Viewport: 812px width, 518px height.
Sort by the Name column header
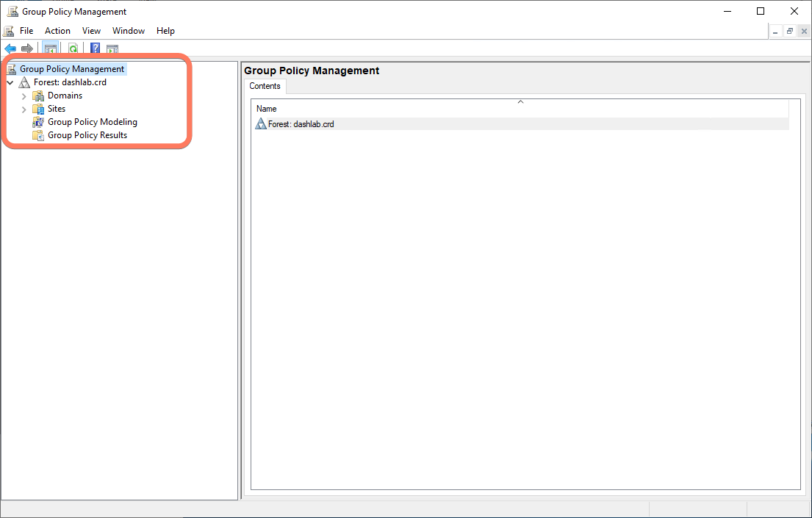tap(520, 108)
